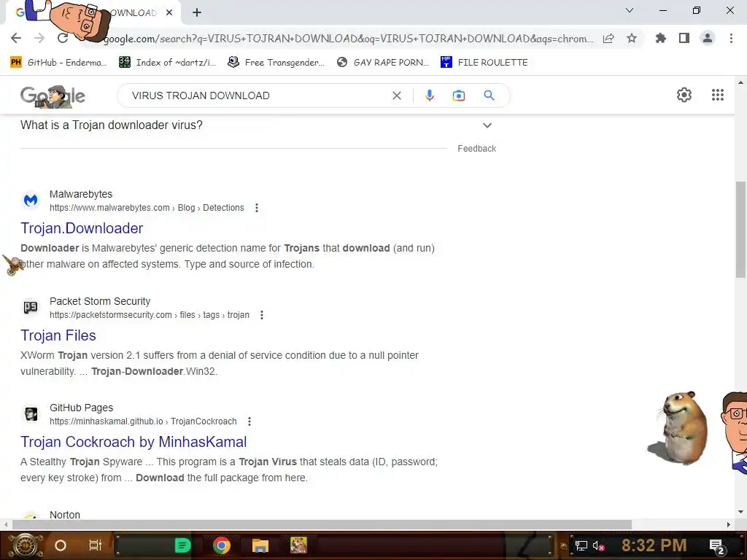Go forward with the forward arrow

pos(39,38)
